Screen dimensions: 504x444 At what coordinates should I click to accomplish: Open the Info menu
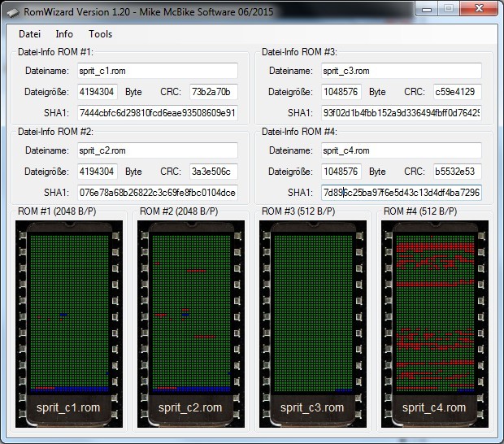pos(64,34)
